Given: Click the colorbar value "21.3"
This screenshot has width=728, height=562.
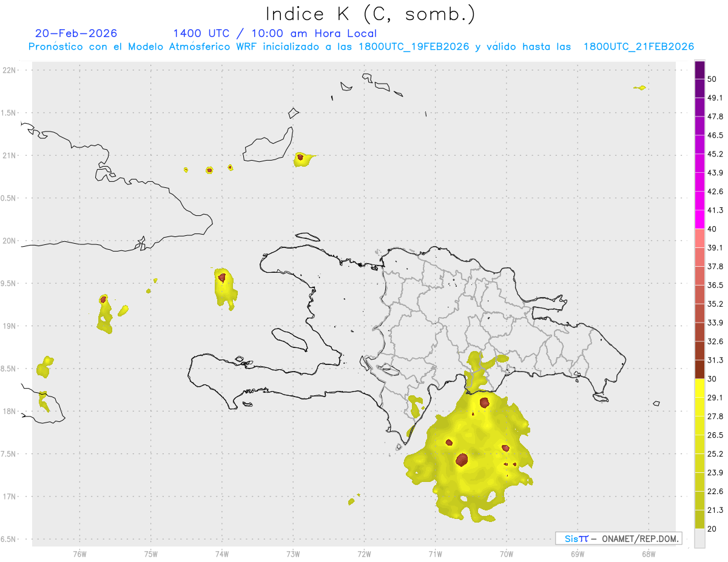Looking at the screenshot, I should tap(715, 510).
